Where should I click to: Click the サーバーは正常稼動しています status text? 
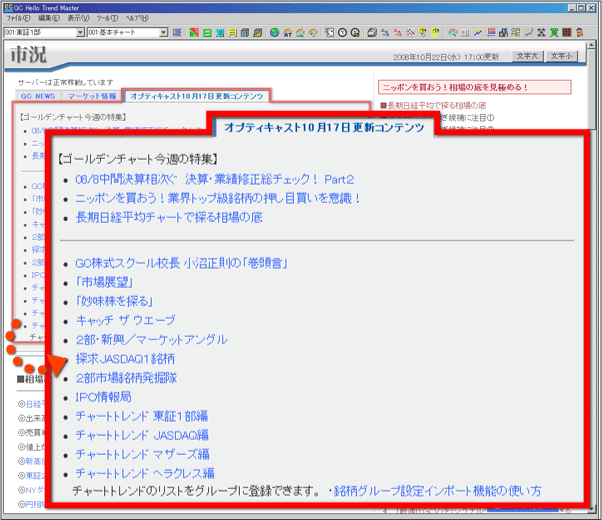[x=66, y=83]
